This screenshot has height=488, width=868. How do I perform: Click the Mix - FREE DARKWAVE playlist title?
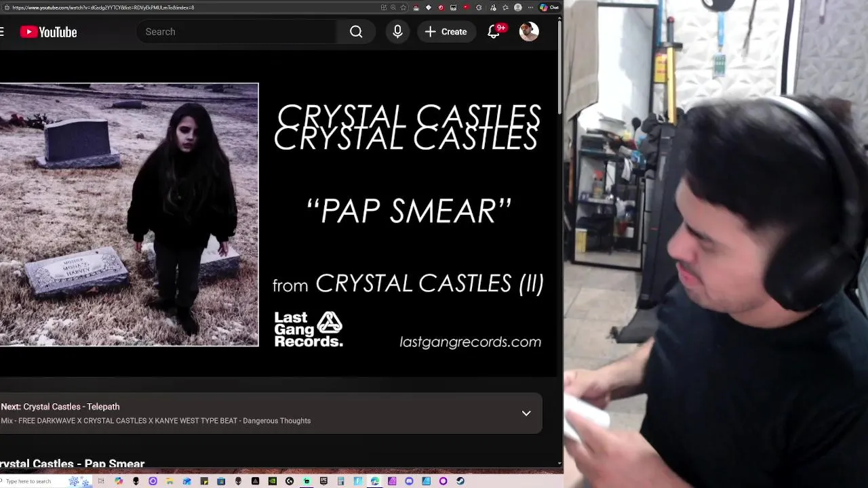pyautogui.click(x=156, y=421)
